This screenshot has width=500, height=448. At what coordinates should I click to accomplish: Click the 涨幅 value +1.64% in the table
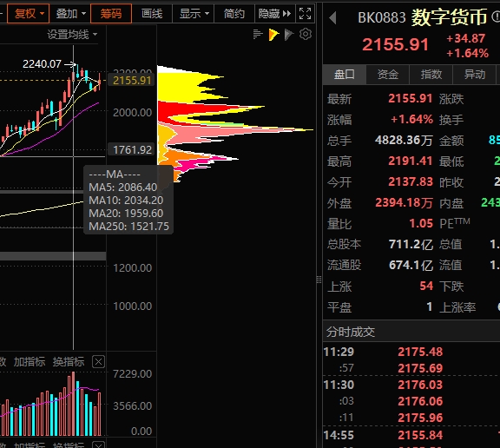[411, 120]
